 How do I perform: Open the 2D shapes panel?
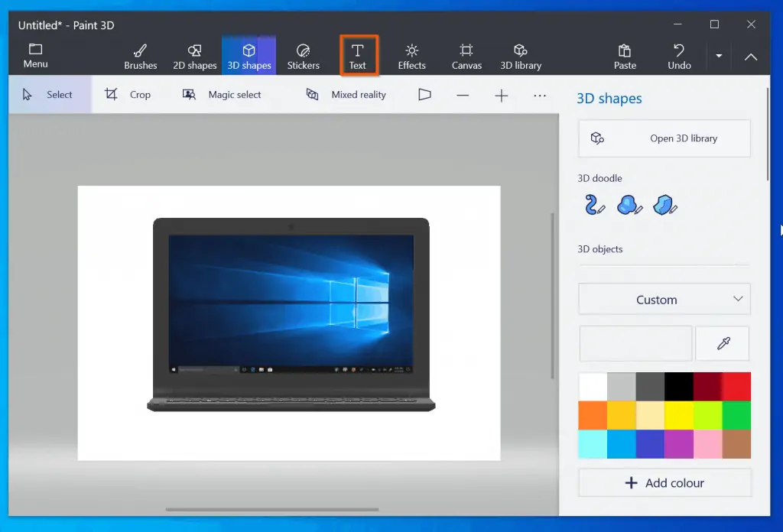click(x=194, y=54)
